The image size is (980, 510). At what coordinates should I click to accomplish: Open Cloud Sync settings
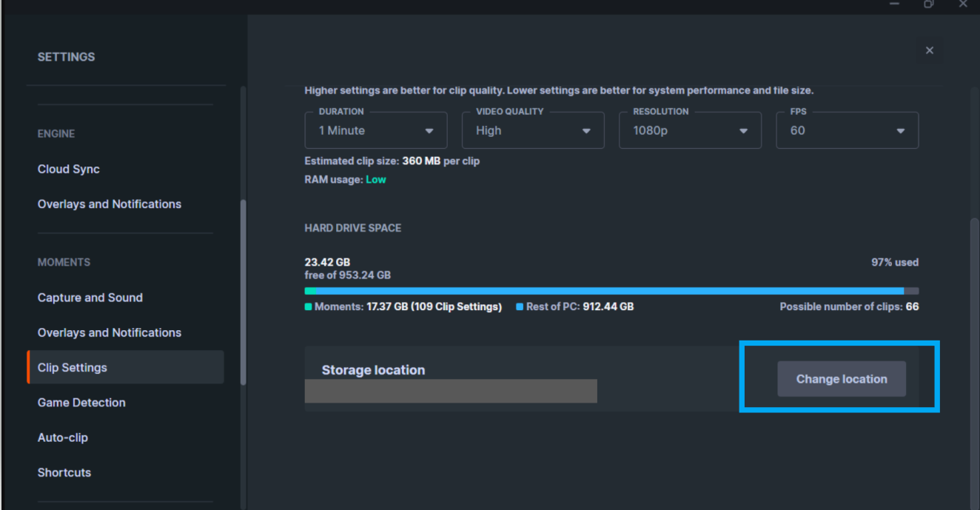click(x=69, y=169)
